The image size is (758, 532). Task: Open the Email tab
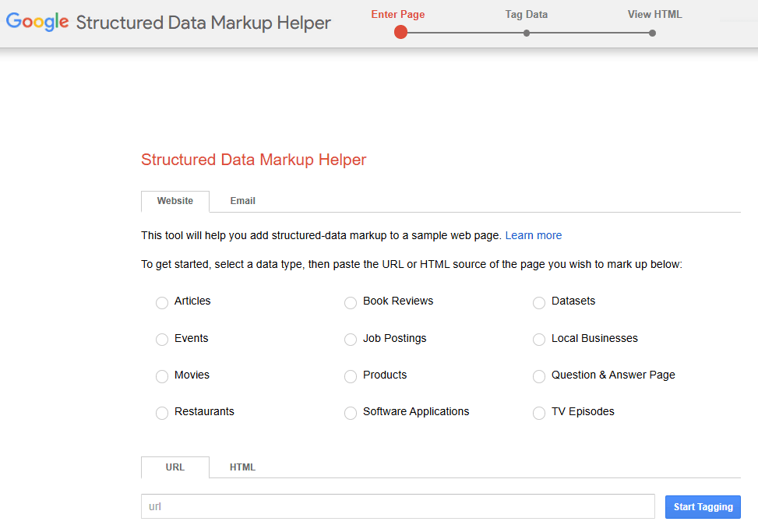pyautogui.click(x=243, y=201)
